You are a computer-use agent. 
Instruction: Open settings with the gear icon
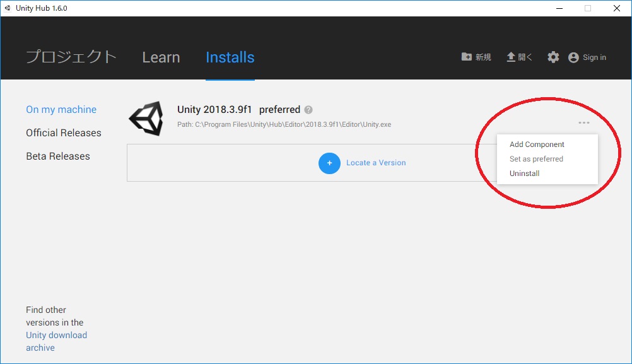(553, 57)
